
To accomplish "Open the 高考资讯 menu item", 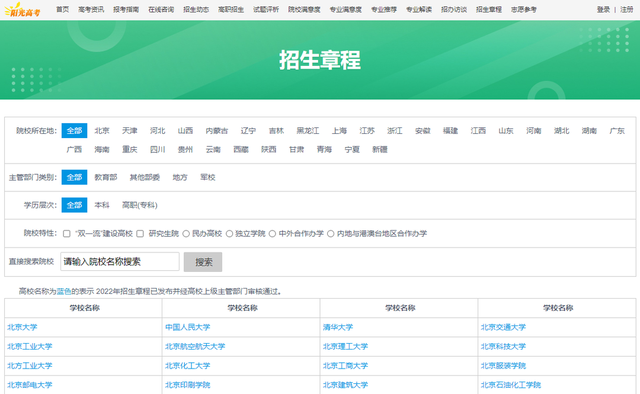I will [x=91, y=9].
